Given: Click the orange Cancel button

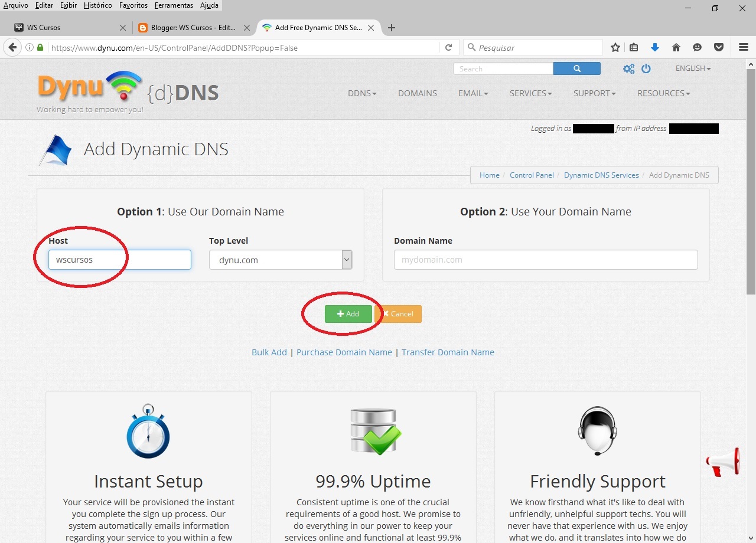Looking at the screenshot, I should 398,314.
